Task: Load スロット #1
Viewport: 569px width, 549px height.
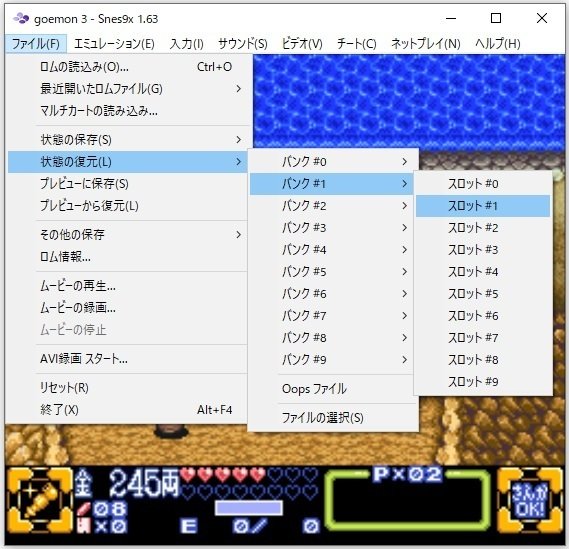Action: point(483,206)
